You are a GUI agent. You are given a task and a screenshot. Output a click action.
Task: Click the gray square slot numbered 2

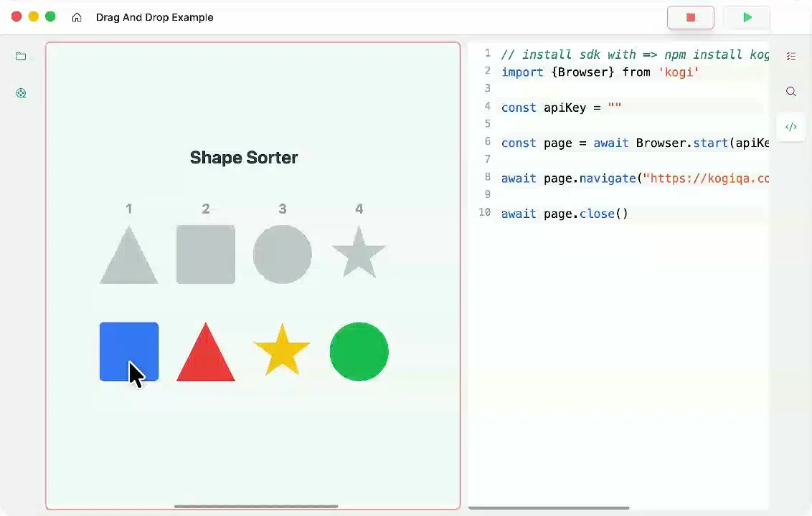point(205,254)
